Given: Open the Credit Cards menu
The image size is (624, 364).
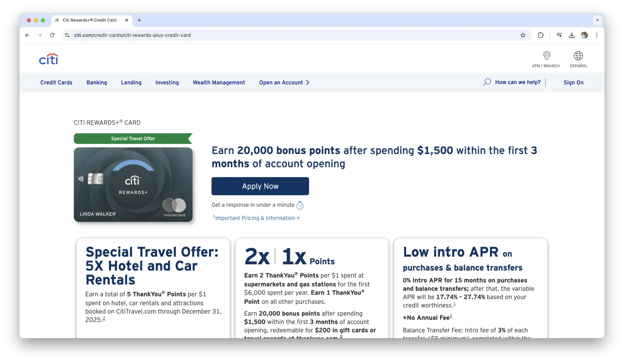Looking at the screenshot, I should click(56, 83).
